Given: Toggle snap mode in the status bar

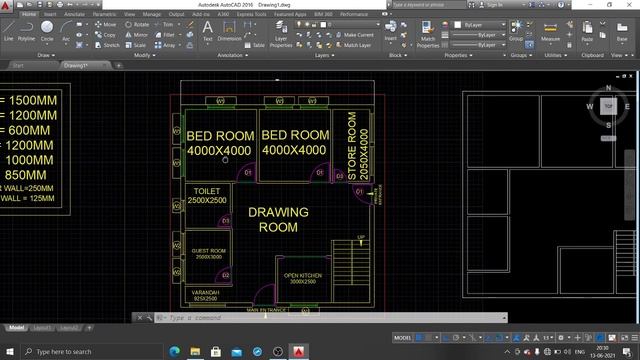Looking at the screenshot, I should coord(428,338).
